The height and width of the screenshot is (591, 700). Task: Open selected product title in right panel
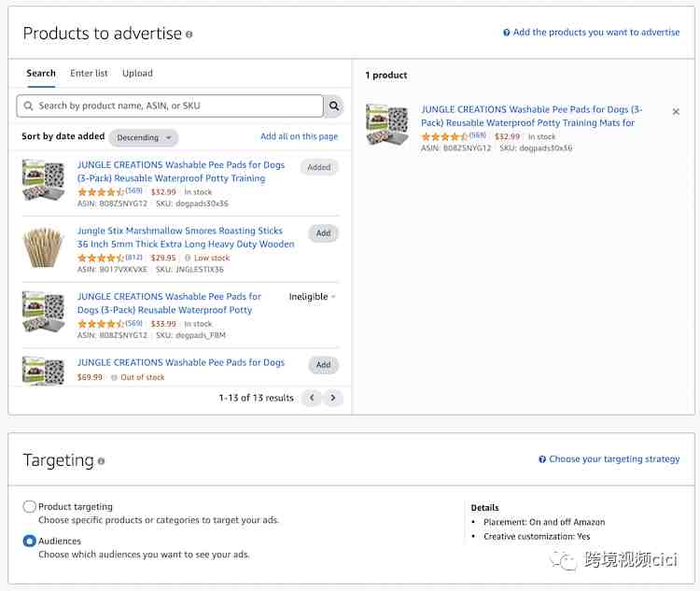pos(531,116)
